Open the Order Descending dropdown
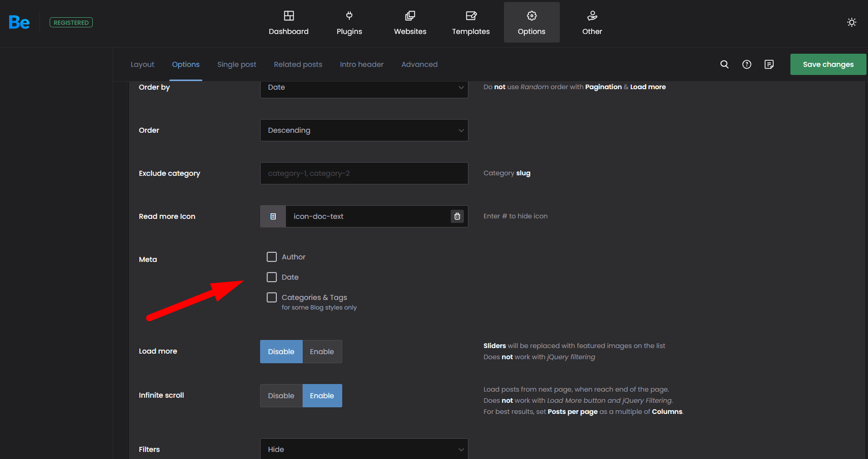868x459 pixels. pyautogui.click(x=364, y=130)
